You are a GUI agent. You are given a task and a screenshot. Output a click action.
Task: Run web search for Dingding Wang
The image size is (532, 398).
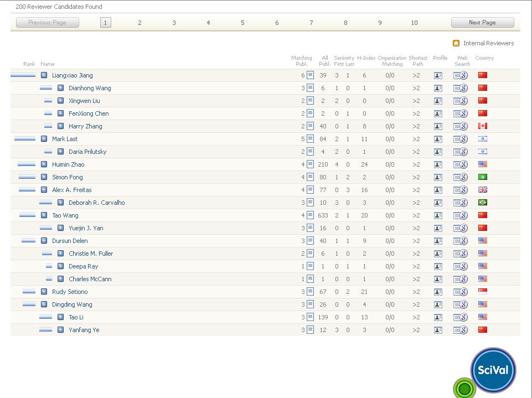coord(461,304)
